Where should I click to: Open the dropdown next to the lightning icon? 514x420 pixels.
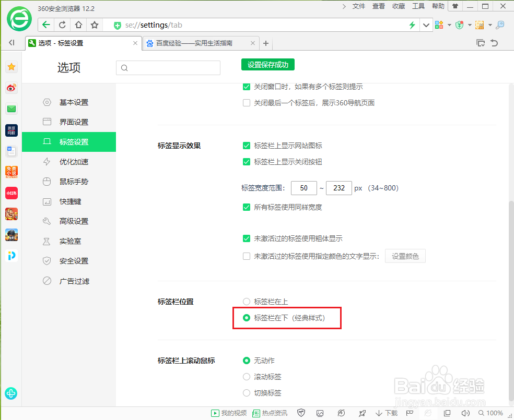426,25
